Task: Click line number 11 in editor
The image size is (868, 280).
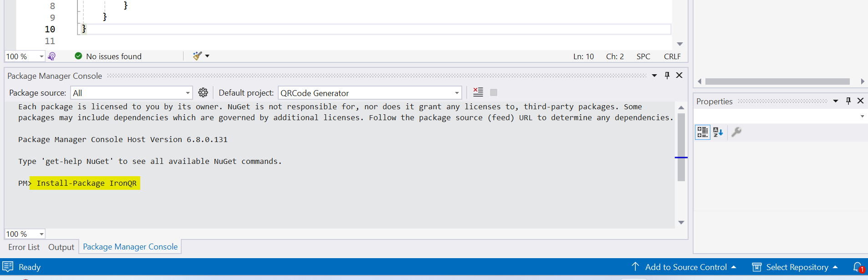Action: (50, 41)
